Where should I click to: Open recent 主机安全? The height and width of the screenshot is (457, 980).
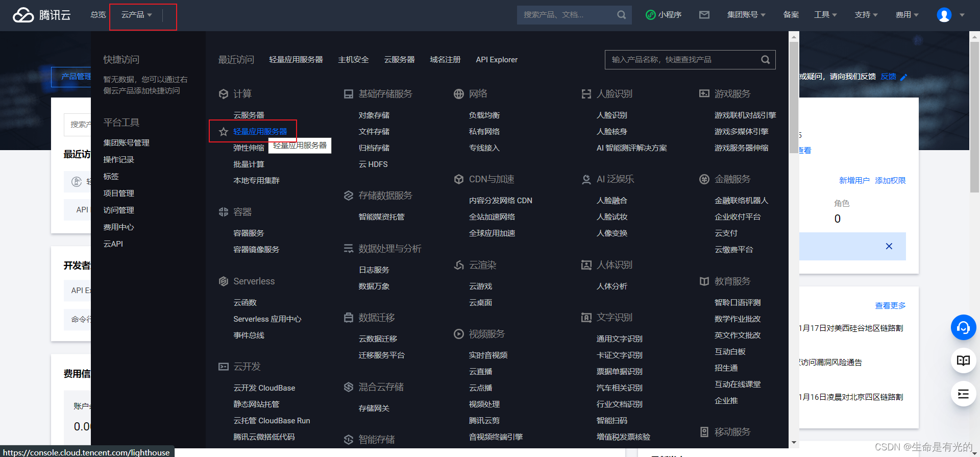pos(353,60)
